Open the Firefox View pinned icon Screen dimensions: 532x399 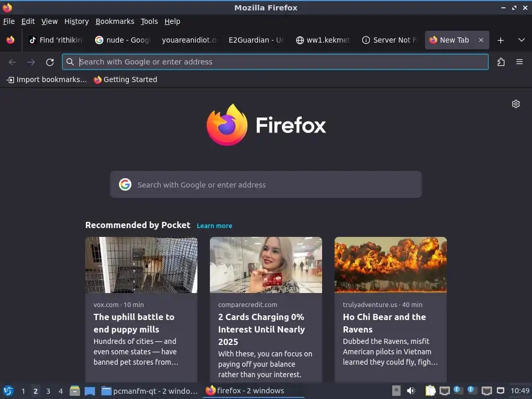point(10,40)
